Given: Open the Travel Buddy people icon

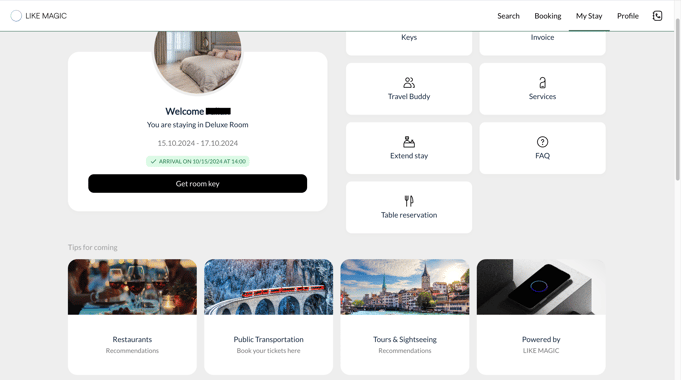Looking at the screenshot, I should pyautogui.click(x=409, y=83).
